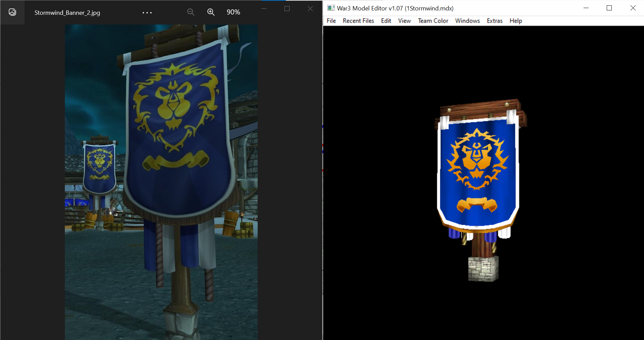Maximize the image viewer window
Screen dimensions: 644x340
(287, 9)
